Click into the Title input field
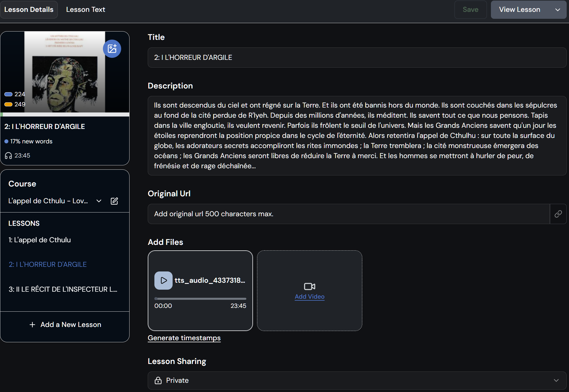 pos(357,58)
